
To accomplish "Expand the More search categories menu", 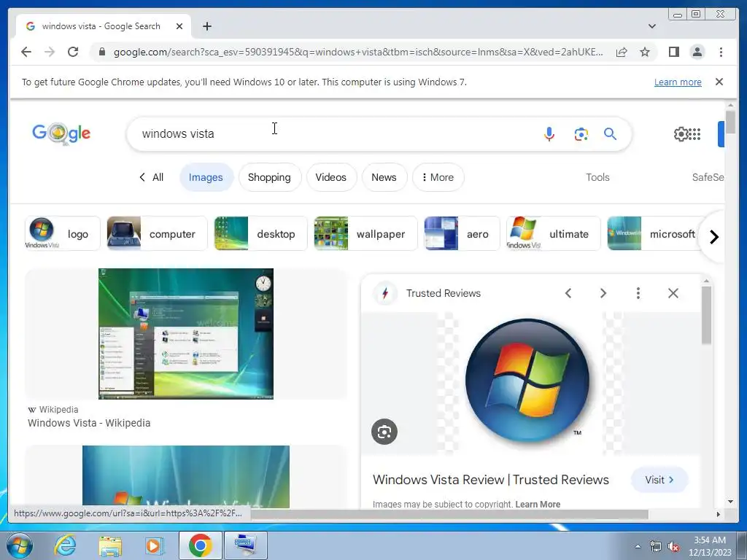I will [x=438, y=177].
